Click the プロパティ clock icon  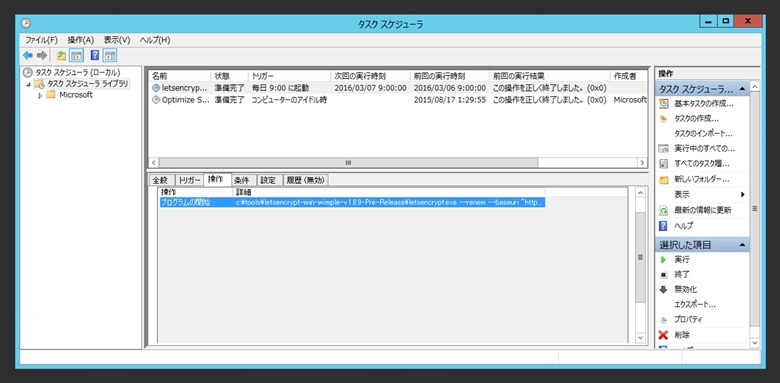(663, 320)
